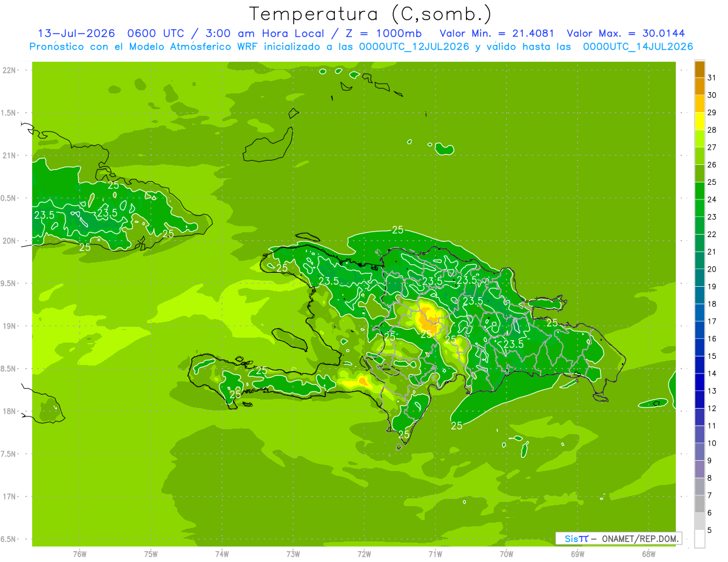Image resolution: width=728 pixels, height=562 pixels.
Task: Pick the purple color bar segment between 8 and 9
Action: coord(699,469)
